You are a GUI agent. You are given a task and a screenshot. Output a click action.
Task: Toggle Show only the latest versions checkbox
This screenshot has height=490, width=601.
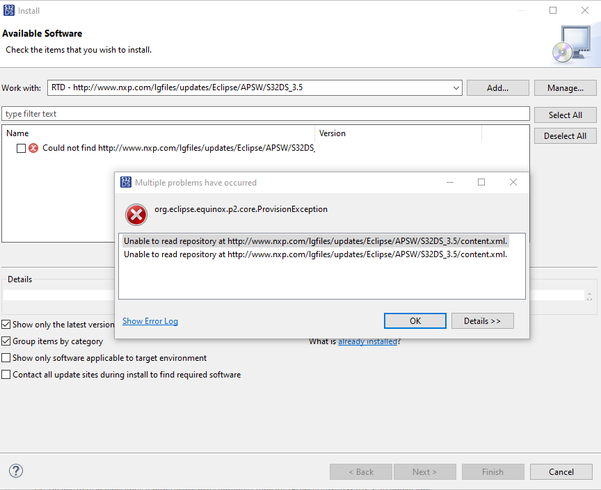point(6,324)
